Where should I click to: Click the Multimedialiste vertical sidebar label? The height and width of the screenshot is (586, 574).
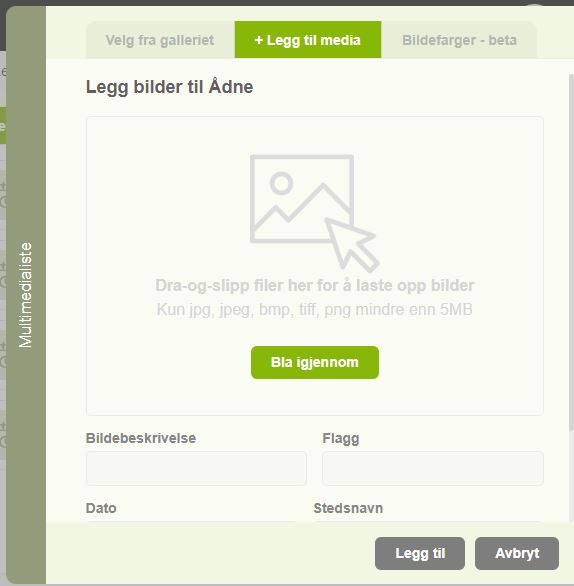tap(26, 295)
